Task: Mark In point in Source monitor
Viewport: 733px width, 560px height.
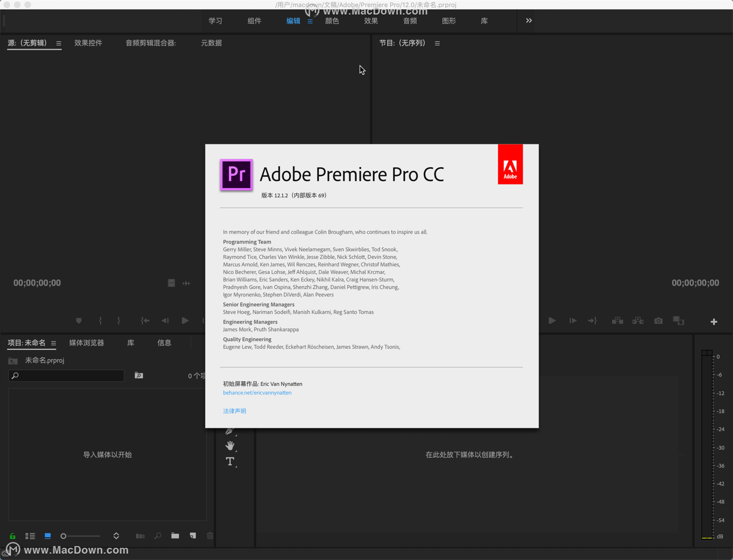Action: tap(100, 321)
